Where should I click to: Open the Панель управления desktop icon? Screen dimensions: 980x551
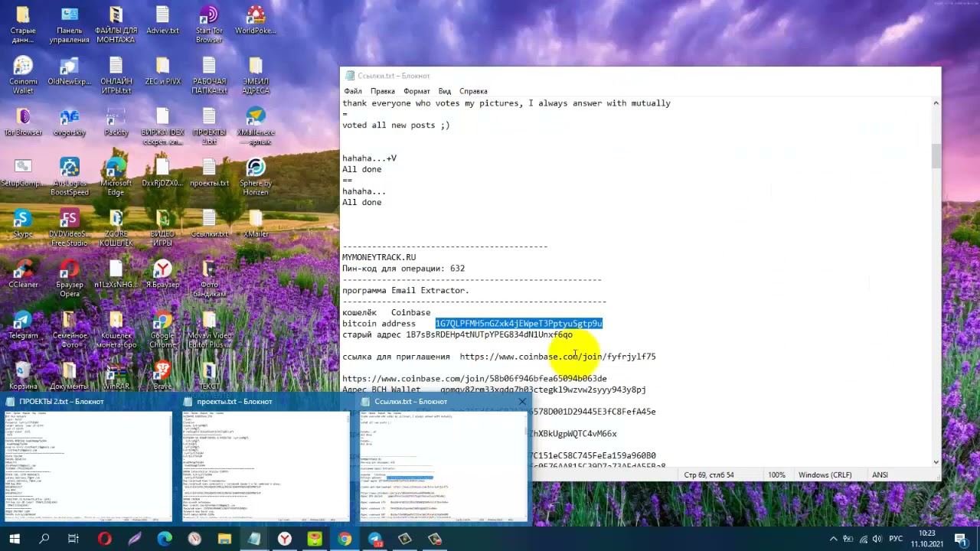pyautogui.click(x=70, y=24)
